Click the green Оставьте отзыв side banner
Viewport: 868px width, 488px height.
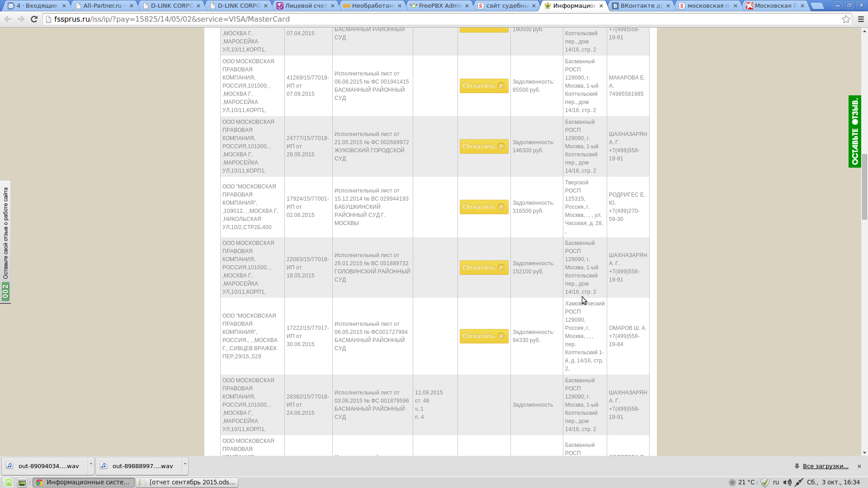pos(854,131)
